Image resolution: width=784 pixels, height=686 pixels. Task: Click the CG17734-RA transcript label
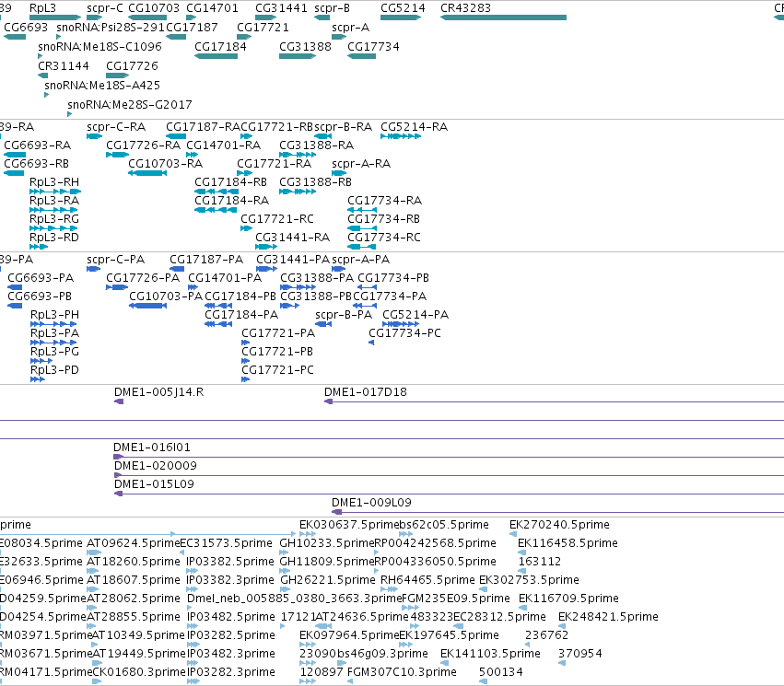point(384,201)
